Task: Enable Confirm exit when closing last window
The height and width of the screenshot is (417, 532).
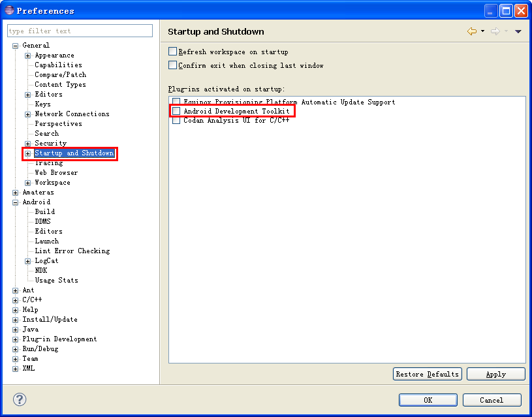Action: coord(173,65)
